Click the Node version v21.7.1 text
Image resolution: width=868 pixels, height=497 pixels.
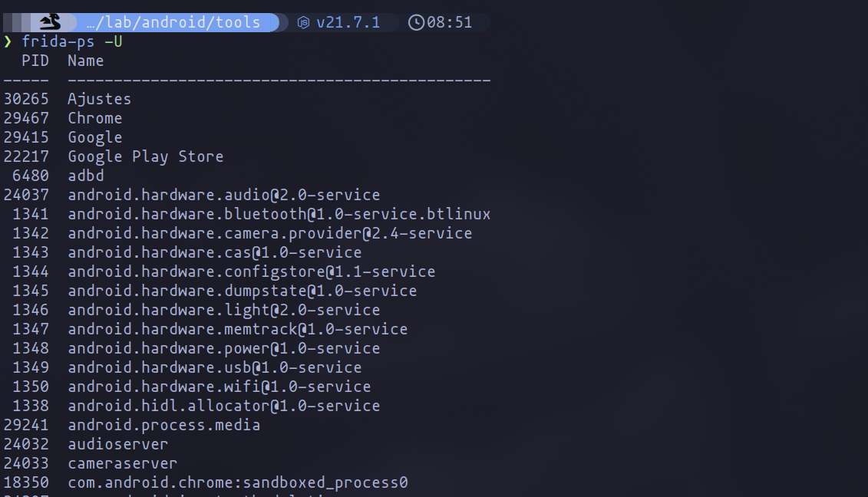click(348, 22)
